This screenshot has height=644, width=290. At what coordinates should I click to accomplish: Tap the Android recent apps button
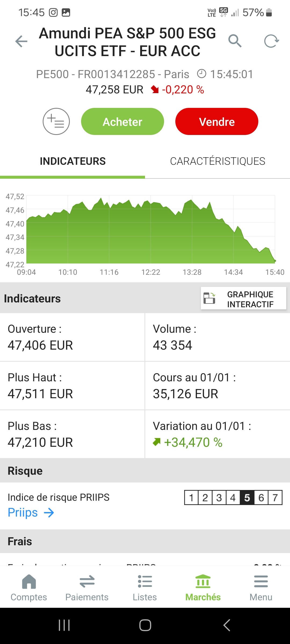[x=64, y=625]
